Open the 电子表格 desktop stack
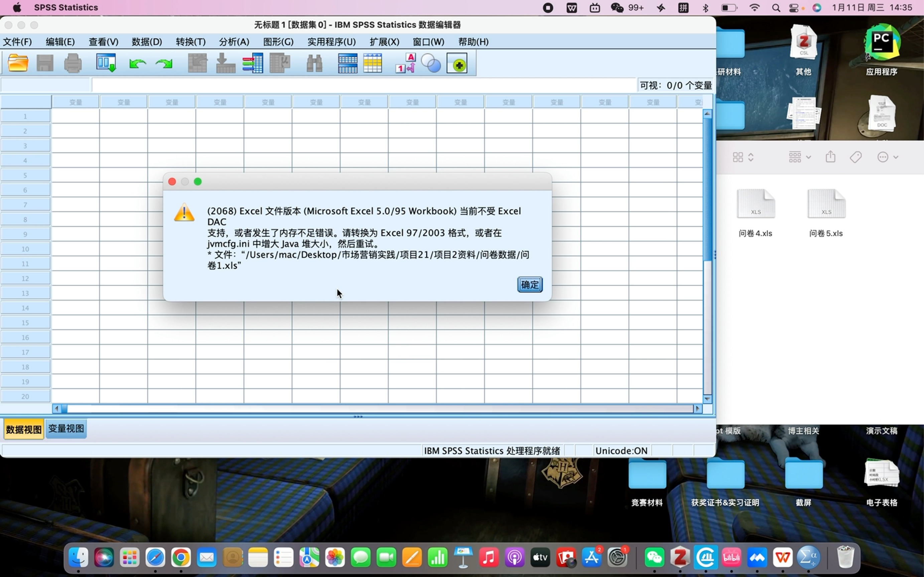Image resolution: width=924 pixels, height=577 pixels. pos(882,483)
